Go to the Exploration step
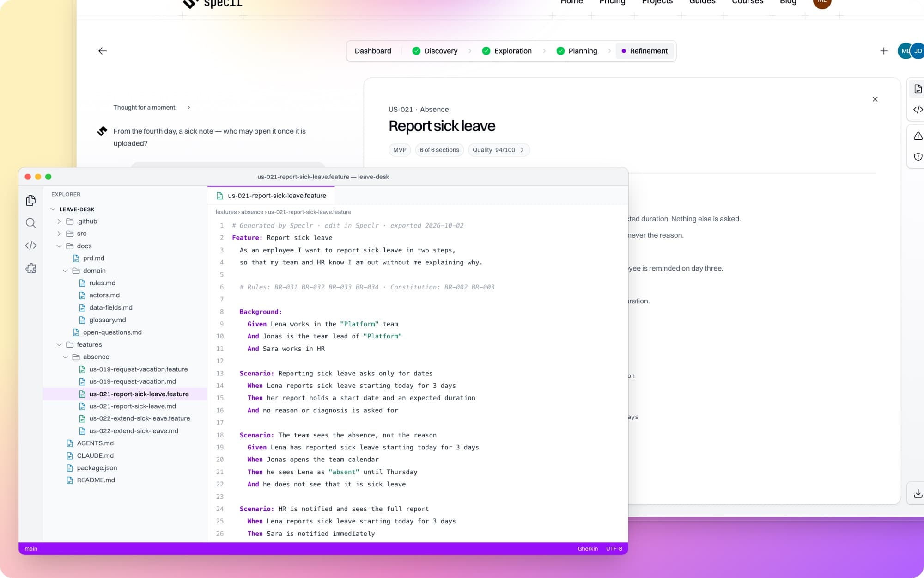This screenshot has height=578, width=924. pyautogui.click(x=507, y=51)
